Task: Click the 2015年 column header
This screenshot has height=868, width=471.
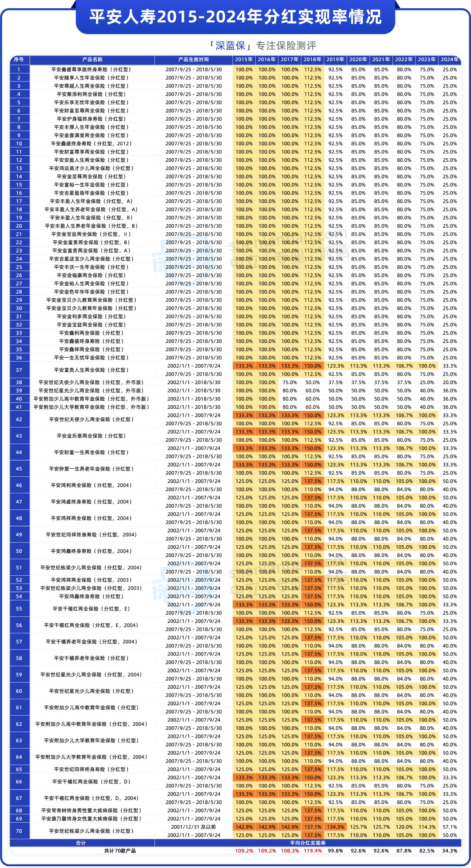Action: [x=244, y=60]
